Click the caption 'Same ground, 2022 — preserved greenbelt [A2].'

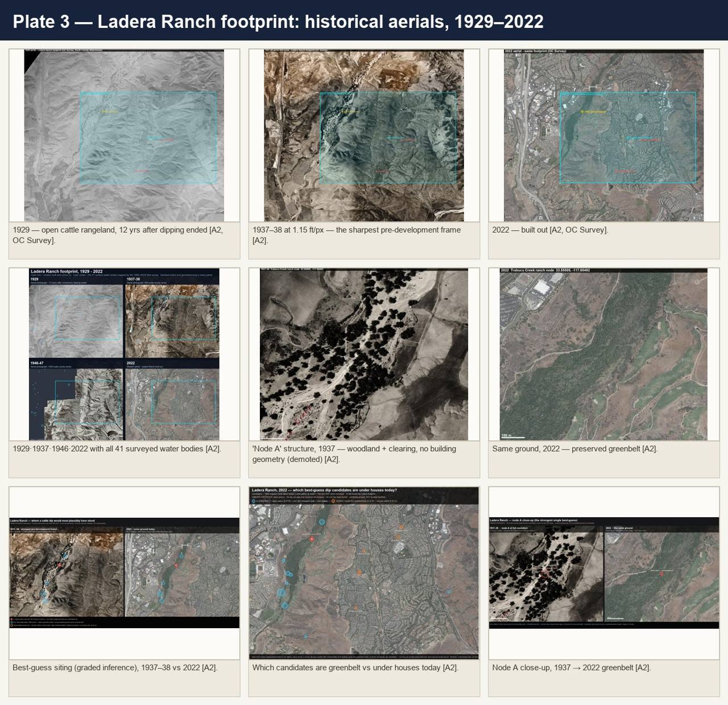pos(575,449)
